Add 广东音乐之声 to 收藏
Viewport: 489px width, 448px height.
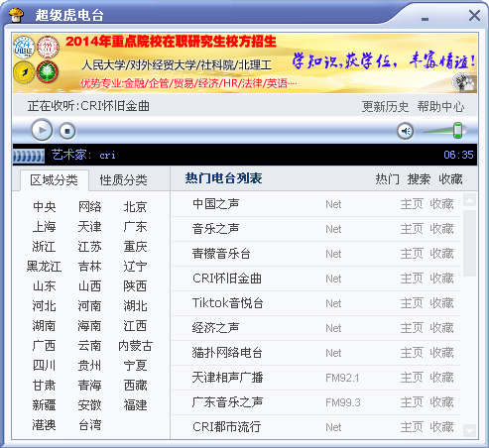441,402
